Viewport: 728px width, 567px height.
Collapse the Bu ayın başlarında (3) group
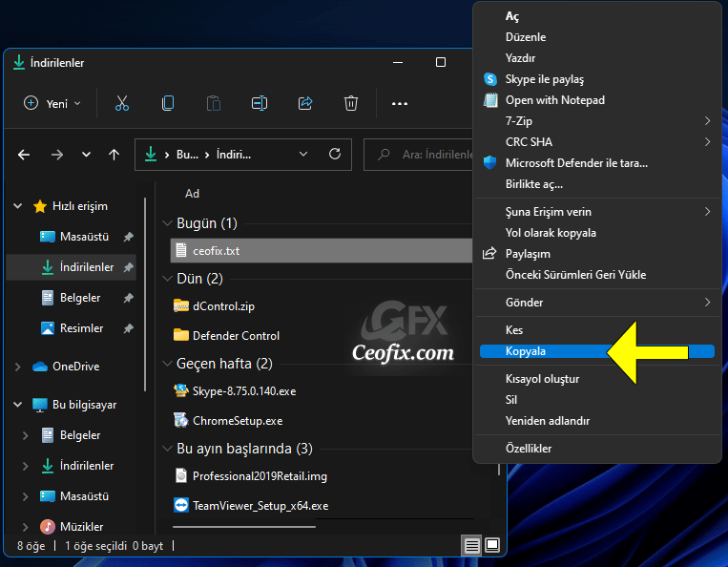[167, 449]
